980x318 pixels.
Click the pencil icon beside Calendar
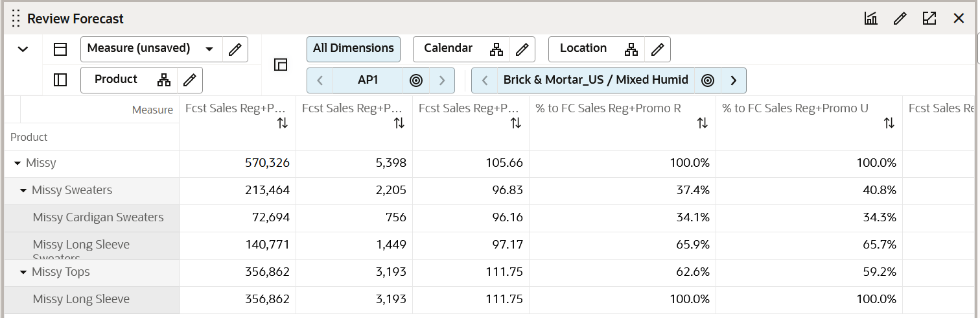coord(522,49)
